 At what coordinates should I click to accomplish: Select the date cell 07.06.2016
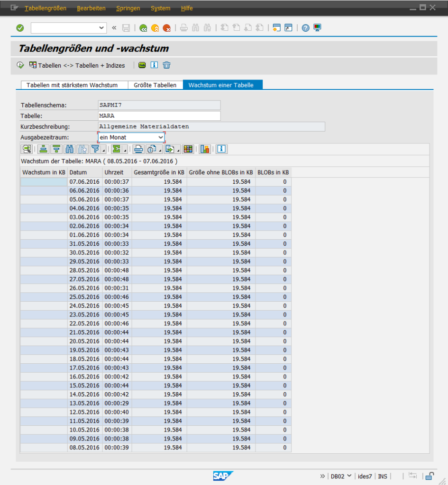coord(85,182)
